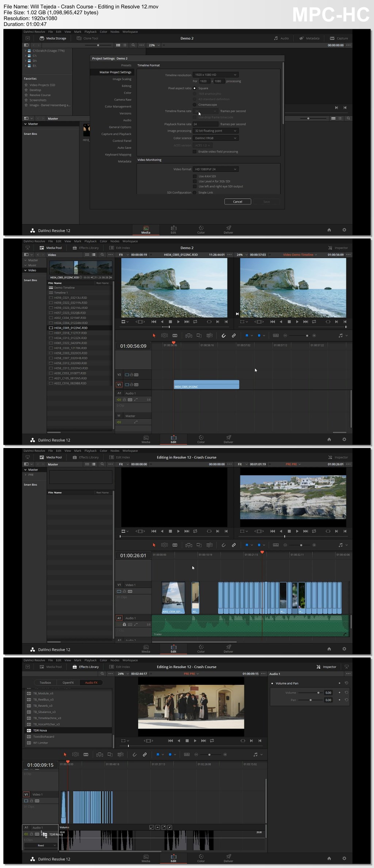Click Cancel in the Project Settings dialog
374x868 pixels.
(237, 202)
